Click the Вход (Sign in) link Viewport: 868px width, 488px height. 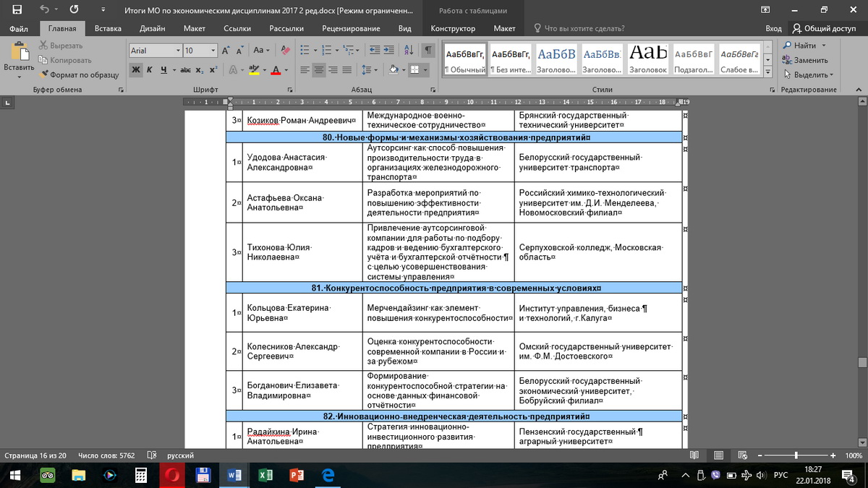(773, 28)
